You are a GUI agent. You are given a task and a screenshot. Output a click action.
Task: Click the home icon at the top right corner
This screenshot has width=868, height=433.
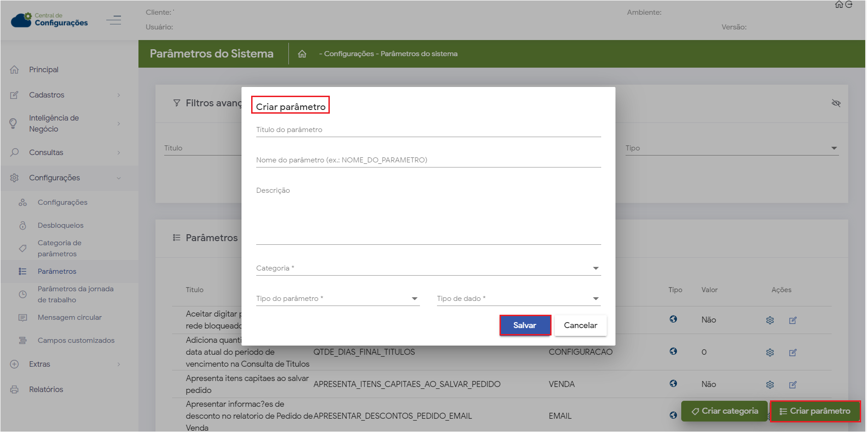click(x=839, y=5)
